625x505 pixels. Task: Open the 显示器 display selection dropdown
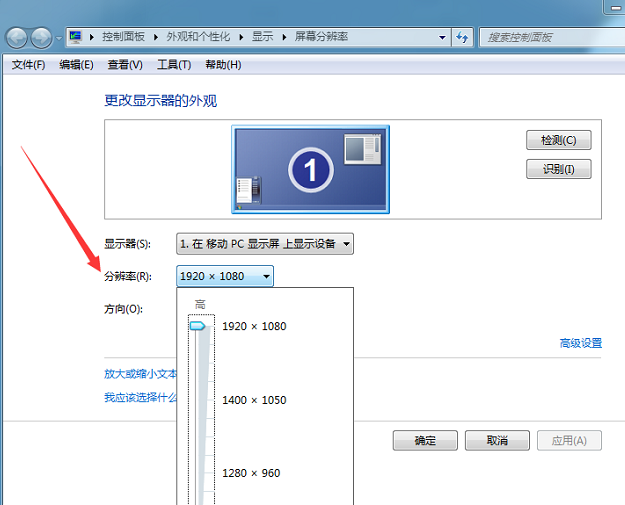coord(264,244)
